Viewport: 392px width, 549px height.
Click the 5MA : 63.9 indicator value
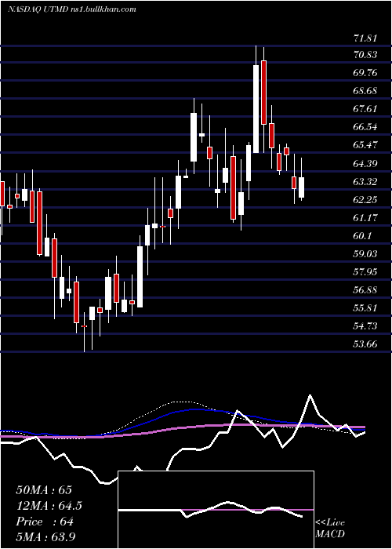45,536
